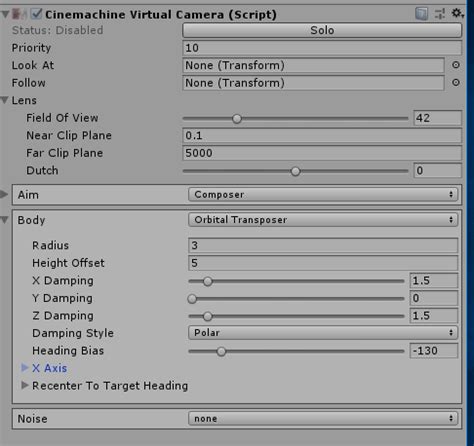Viewport: 474px width, 446px height.
Task: Click the Height Offset label
Action: [x=68, y=263]
